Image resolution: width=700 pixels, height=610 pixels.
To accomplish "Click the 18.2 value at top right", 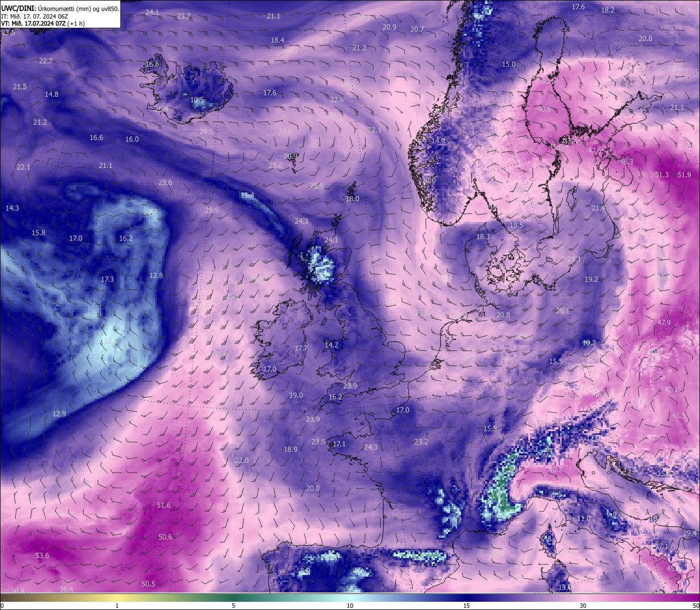I will pos(608,10).
